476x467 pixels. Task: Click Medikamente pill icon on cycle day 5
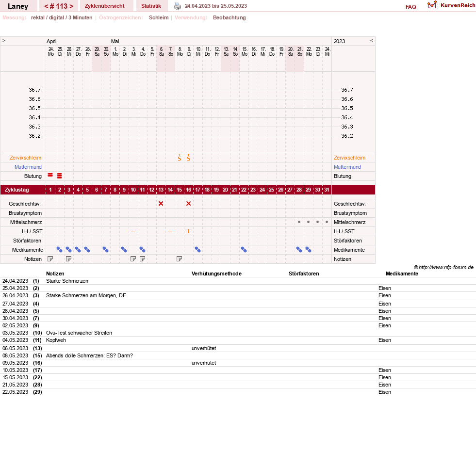(x=87, y=250)
